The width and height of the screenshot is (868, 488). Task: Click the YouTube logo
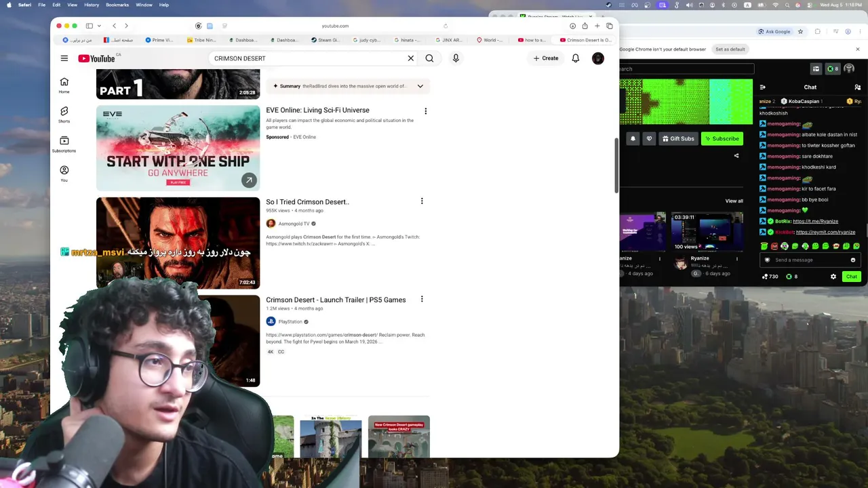(x=96, y=58)
